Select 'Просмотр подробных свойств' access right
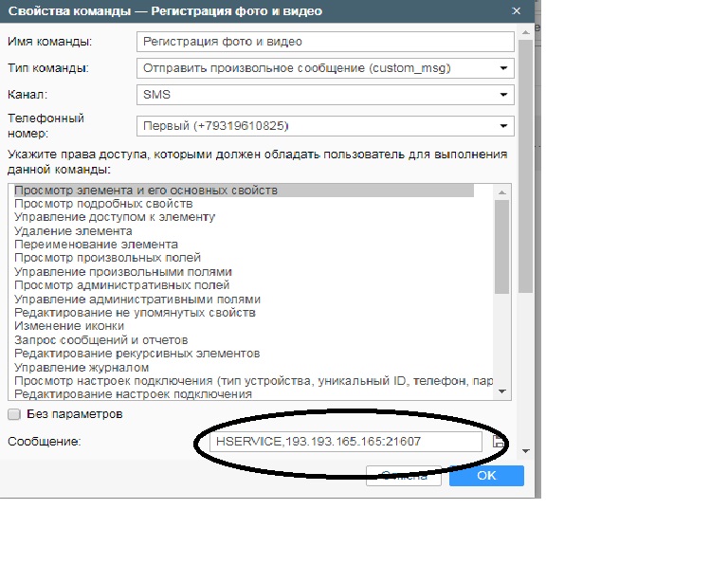This screenshot has height=582, width=728. pos(104,204)
